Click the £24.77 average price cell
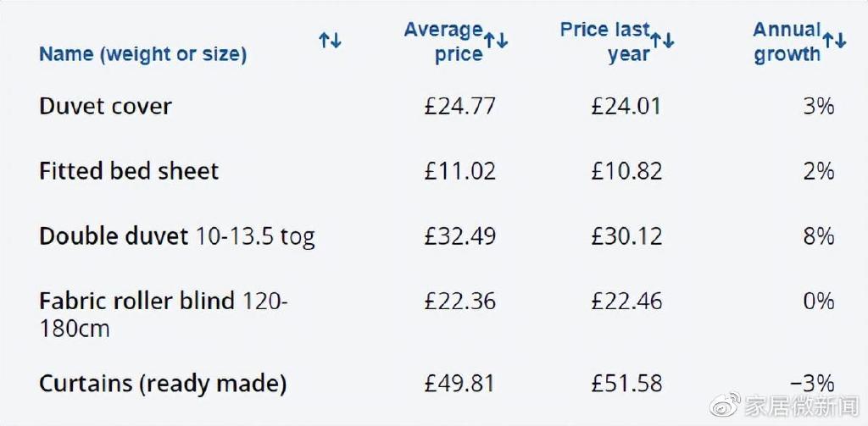Viewport: 868px width, 426px height. (459, 107)
